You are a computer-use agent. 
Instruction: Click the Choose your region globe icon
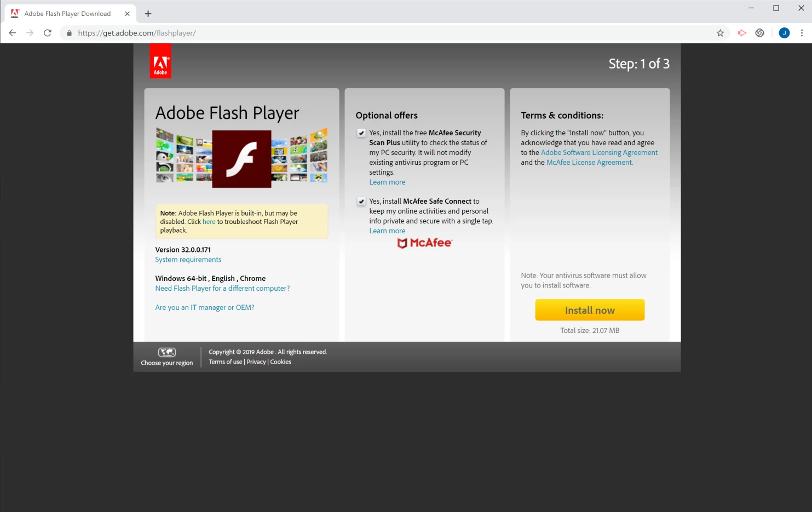coord(167,352)
